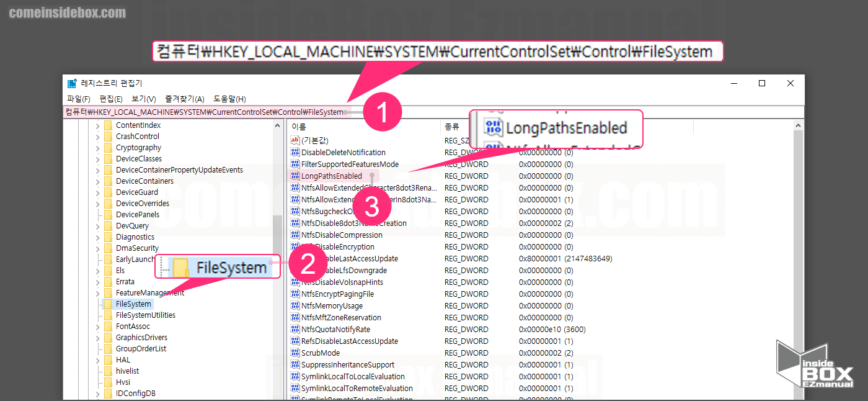The height and width of the screenshot is (401, 868).
Task: Click the hivelist folder icon
Action: [x=108, y=371]
